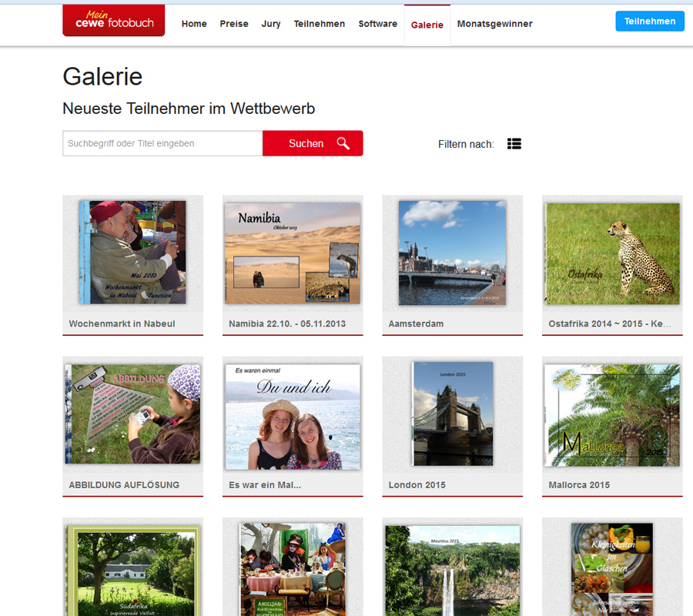
Task: Click the Wochenmarkt in Nabeul title
Action: (122, 323)
